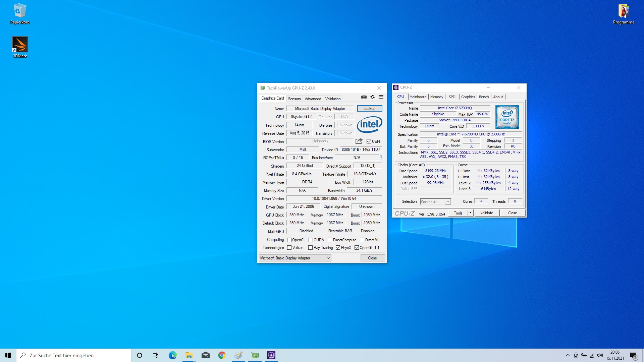This screenshot has height=362, width=644.
Task: Open the GPU-Z hamburger menu
Action: click(381, 97)
